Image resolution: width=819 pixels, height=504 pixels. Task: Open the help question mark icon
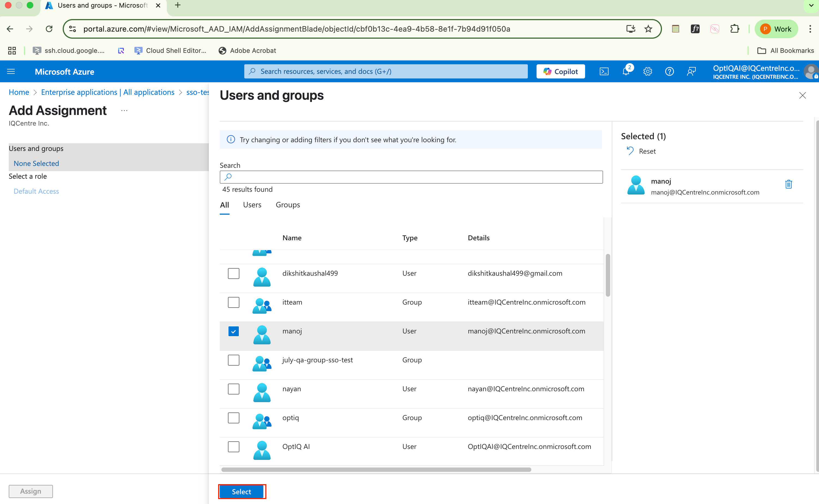pos(669,71)
